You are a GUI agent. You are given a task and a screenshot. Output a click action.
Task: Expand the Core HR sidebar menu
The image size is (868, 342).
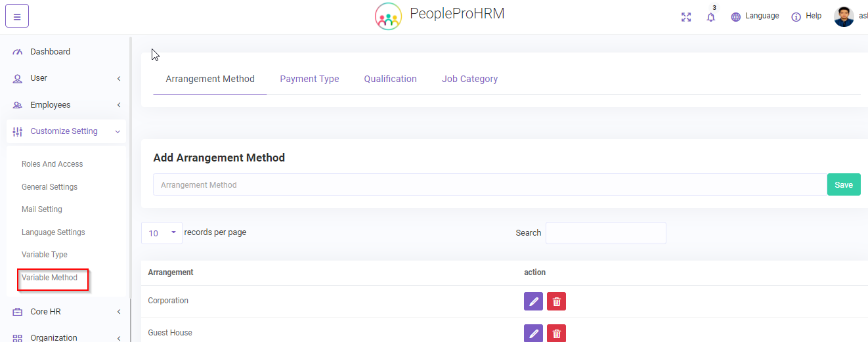66,312
